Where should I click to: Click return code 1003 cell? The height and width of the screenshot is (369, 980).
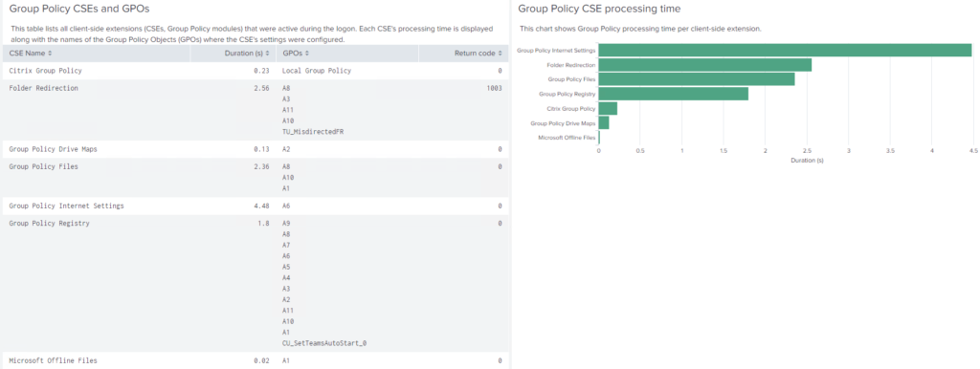pyautogui.click(x=494, y=88)
